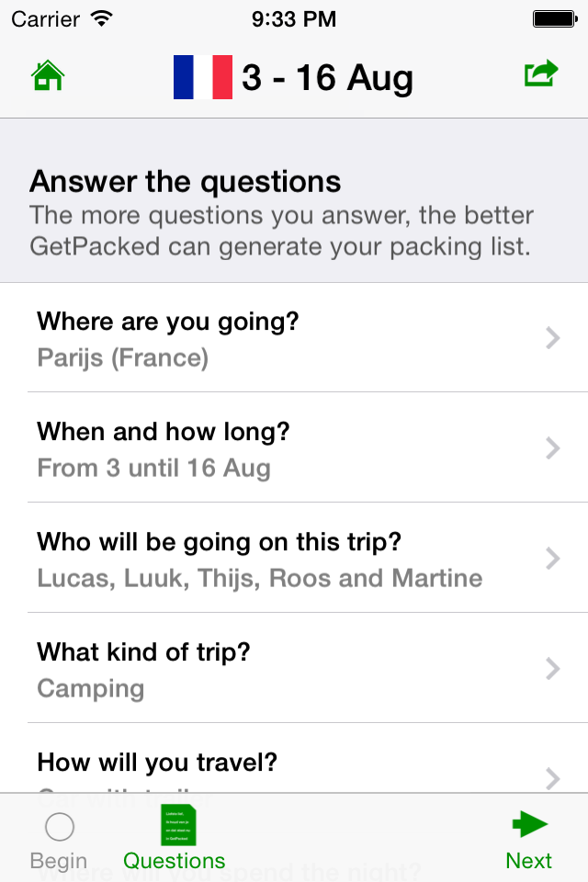Expand the 'Where are you going?' chevron
The image size is (588, 882).
552,338
